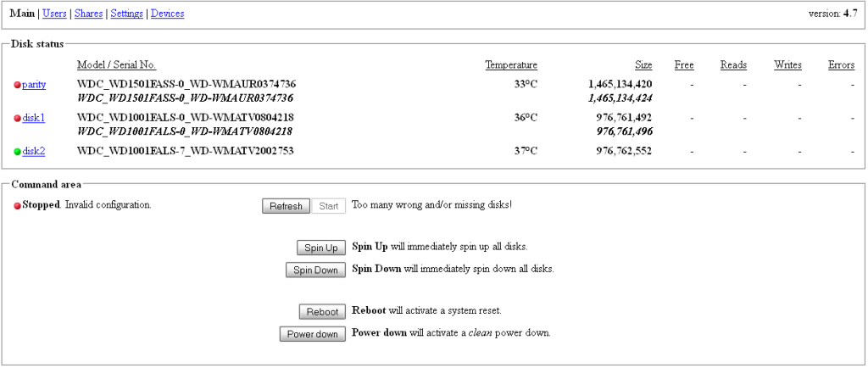Click the Model / Serial No. column header
Screen dimensions: 868x368
pyautogui.click(x=116, y=65)
